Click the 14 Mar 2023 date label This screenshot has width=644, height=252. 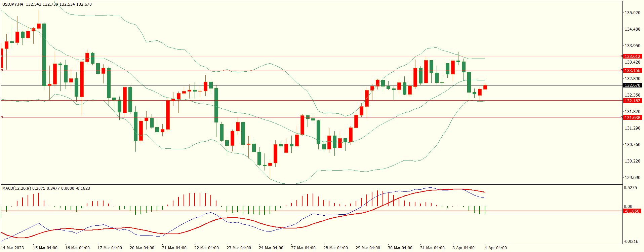tap(12, 248)
